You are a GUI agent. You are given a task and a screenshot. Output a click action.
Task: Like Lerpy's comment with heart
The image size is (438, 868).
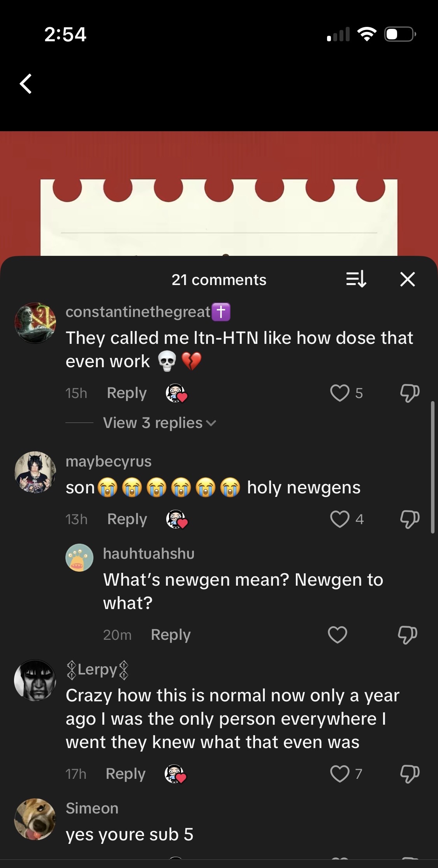click(x=339, y=774)
